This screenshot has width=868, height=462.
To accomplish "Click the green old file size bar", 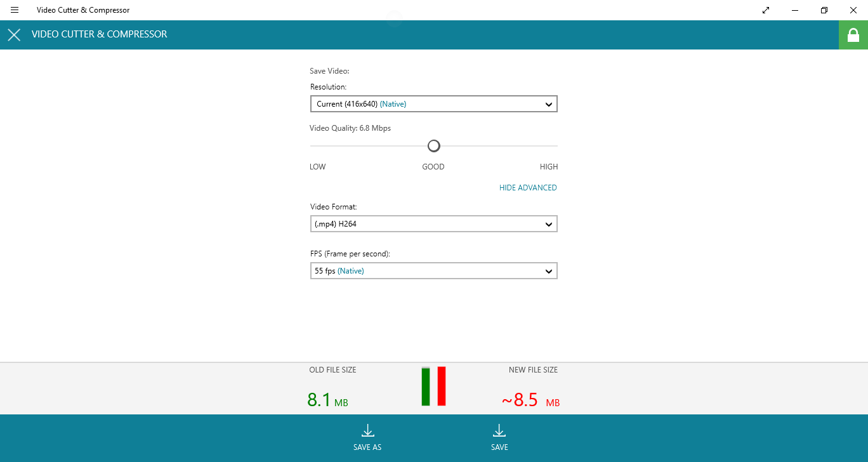I will point(426,386).
